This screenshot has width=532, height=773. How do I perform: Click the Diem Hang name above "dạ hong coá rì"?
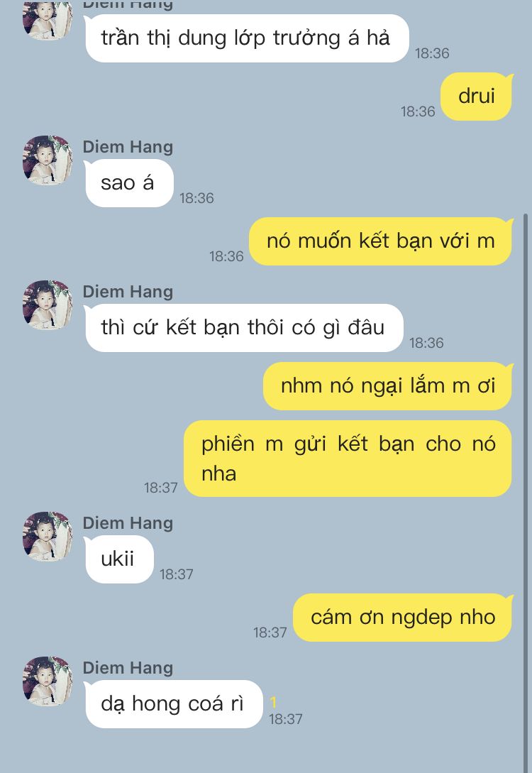[x=128, y=668]
